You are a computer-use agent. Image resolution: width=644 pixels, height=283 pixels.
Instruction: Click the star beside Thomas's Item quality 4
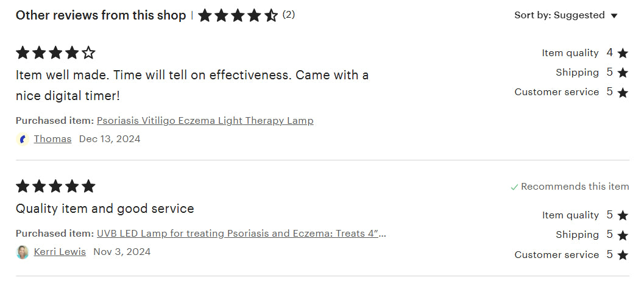[x=623, y=54]
